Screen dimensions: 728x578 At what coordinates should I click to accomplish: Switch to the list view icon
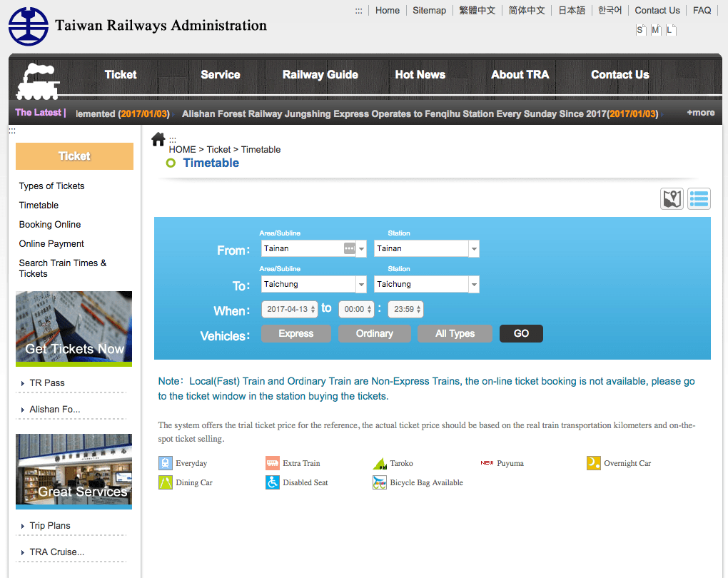point(699,198)
